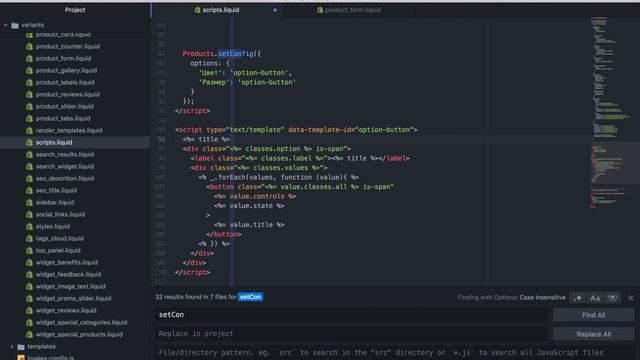The width and height of the screenshot is (640, 360).
Task: Open top_panel.liquid file
Action: (58, 251)
